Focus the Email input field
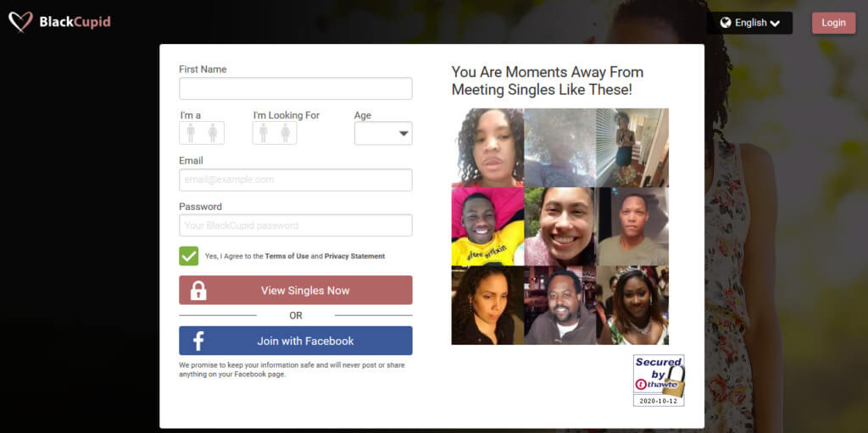 pyautogui.click(x=296, y=180)
